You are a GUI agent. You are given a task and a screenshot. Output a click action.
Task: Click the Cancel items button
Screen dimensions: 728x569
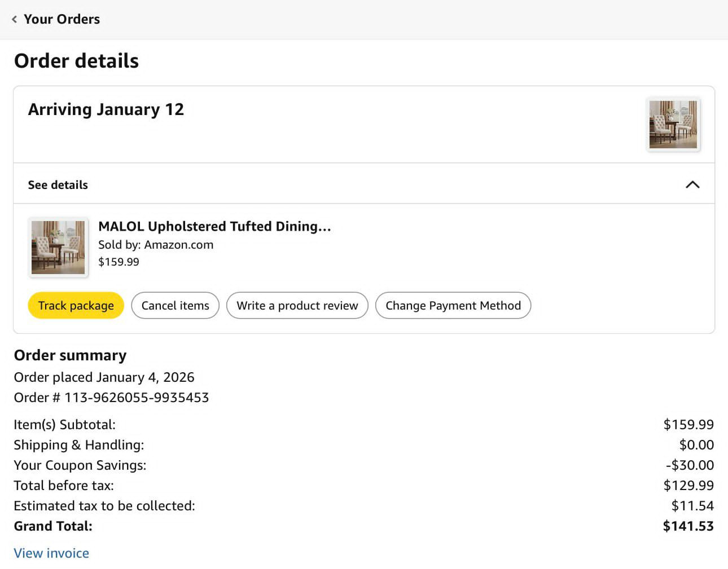[175, 305]
